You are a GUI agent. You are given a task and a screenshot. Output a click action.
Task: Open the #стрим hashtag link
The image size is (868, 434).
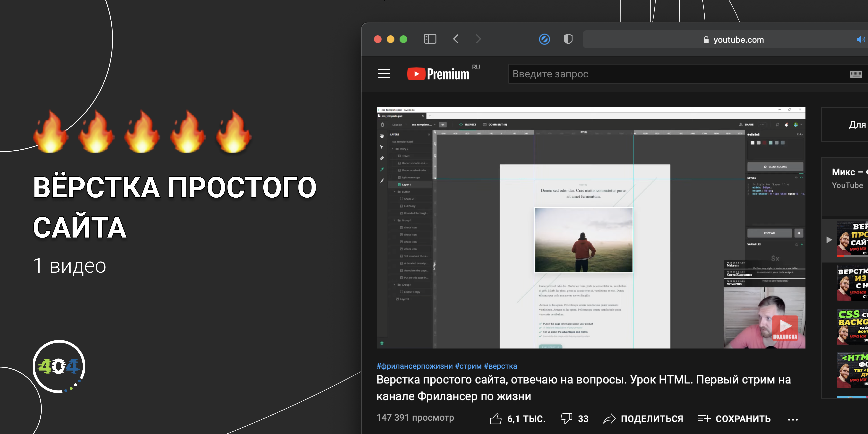click(468, 366)
